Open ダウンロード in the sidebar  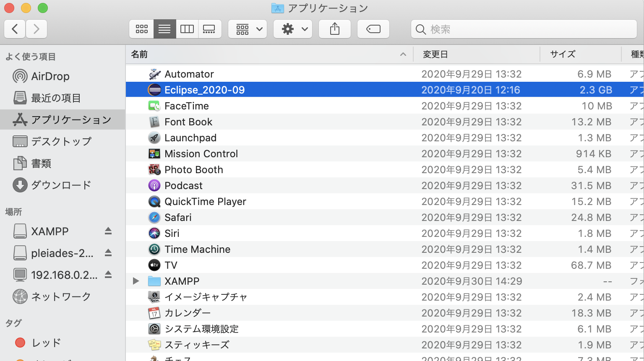(x=63, y=185)
